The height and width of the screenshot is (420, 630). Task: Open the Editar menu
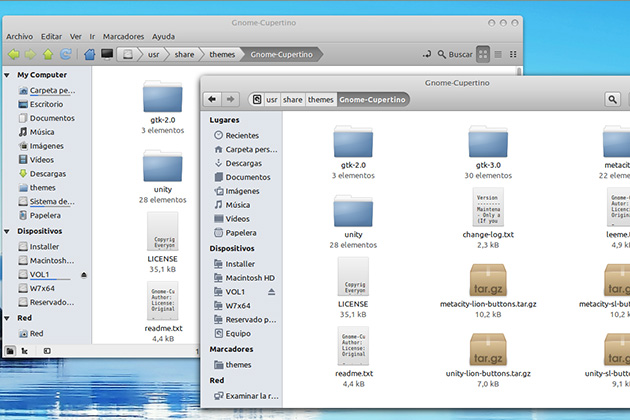pyautogui.click(x=51, y=37)
